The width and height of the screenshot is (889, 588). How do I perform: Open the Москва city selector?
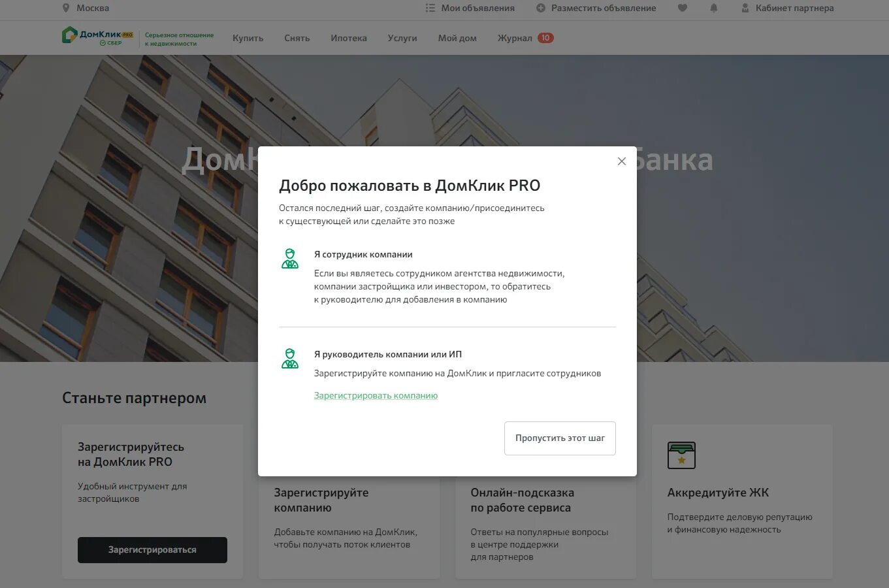(x=92, y=8)
